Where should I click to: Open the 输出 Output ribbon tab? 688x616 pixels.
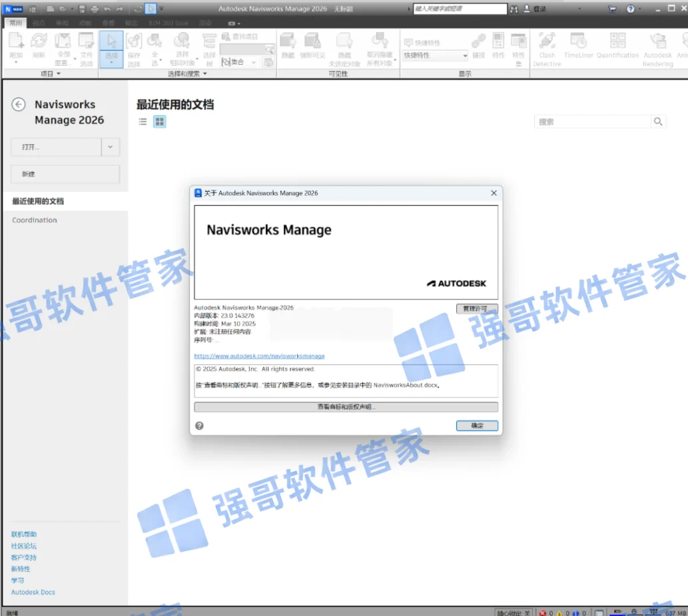click(131, 23)
